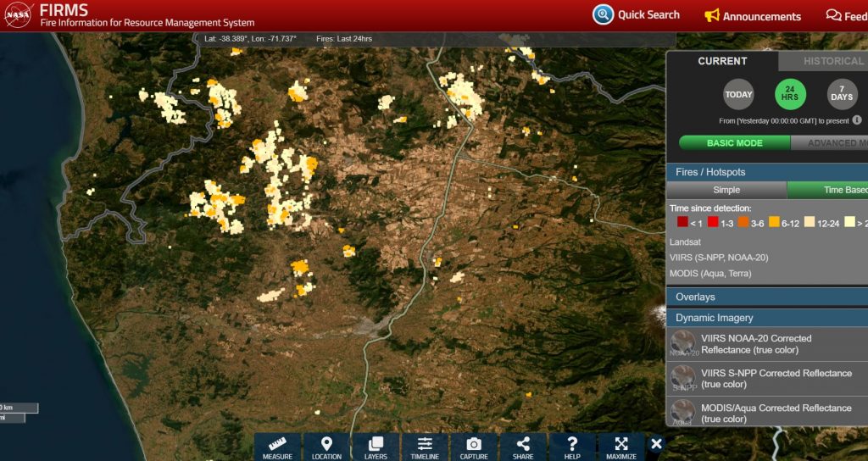Select VIIRS NOAA-20 Corrected Reflectance thumbnail

click(x=683, y=343)
